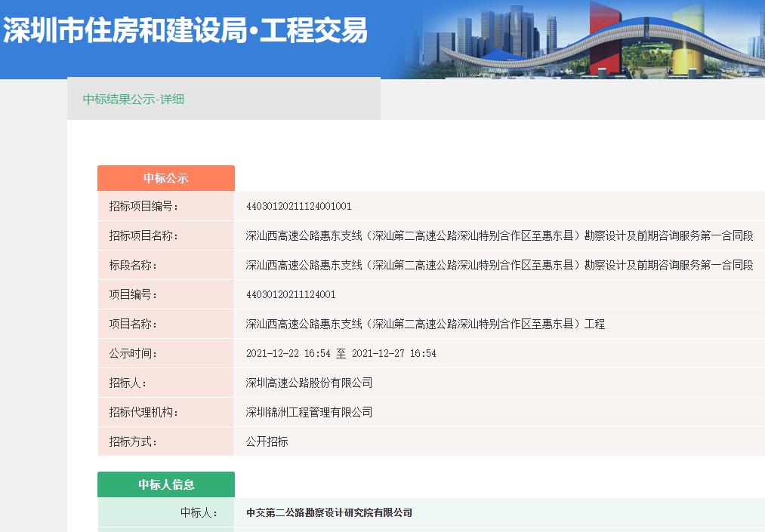
Task: Click the 中标人 row label
Action: (x=199, y=512)
